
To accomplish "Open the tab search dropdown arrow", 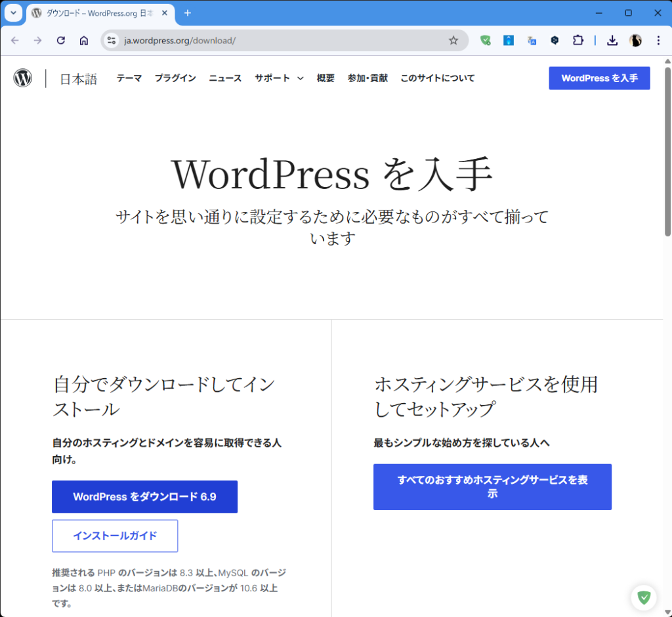I will click(x=13, y=13).
